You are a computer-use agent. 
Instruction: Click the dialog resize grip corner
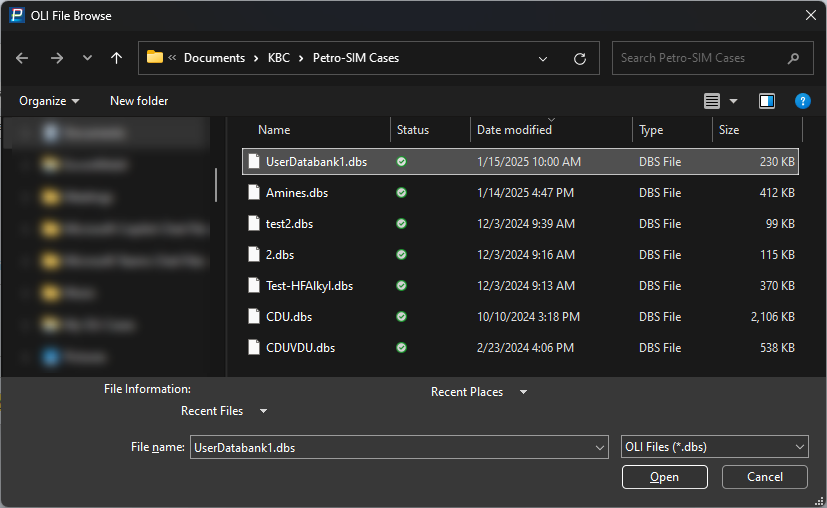[x=819, y=501]
